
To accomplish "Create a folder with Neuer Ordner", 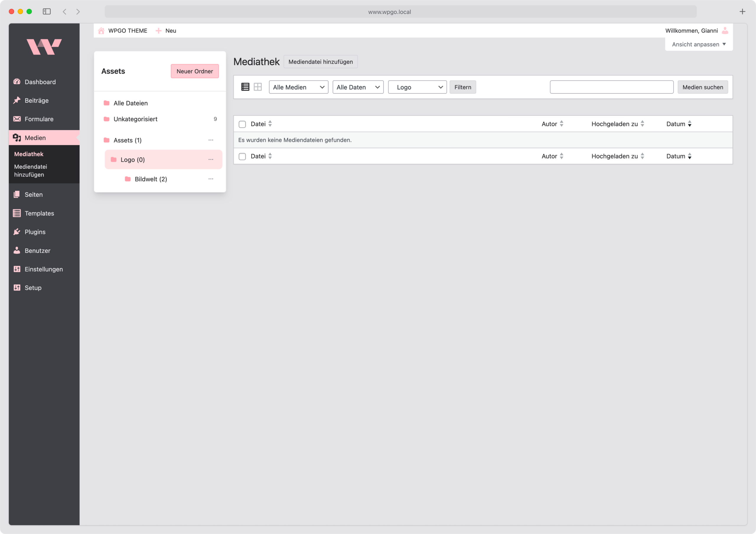I will coord(195,71).
